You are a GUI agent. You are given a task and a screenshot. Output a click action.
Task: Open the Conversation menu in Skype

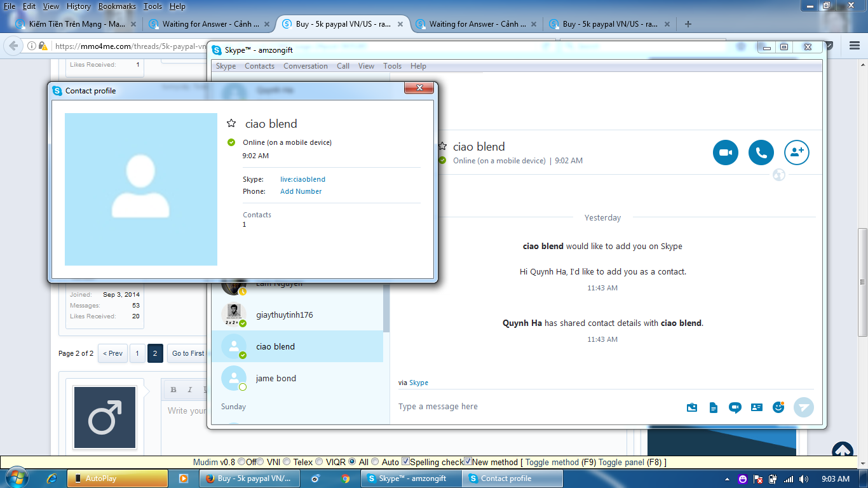306,66
